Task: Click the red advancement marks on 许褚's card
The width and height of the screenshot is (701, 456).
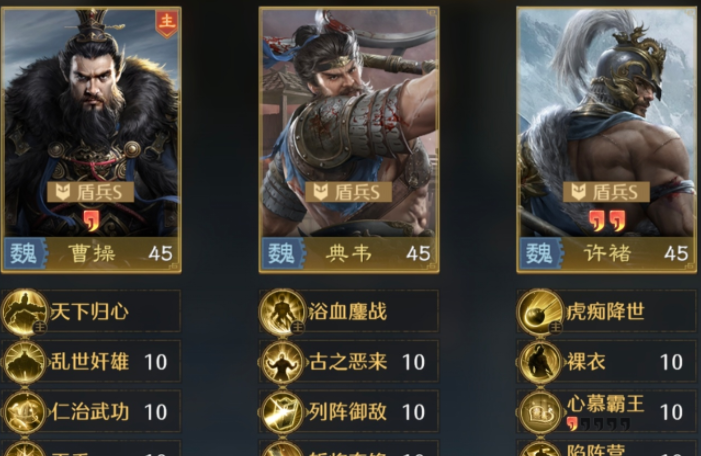Action: point(607,221)
